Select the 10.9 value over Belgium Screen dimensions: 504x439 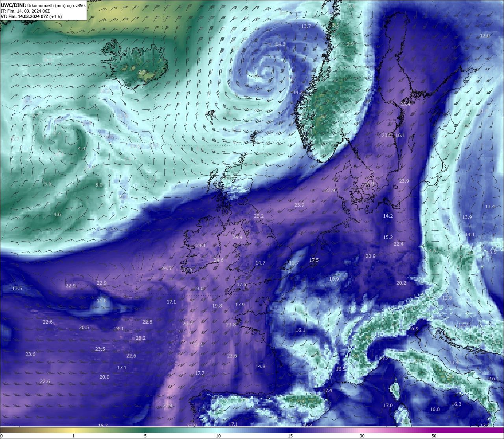coord(334,279)
